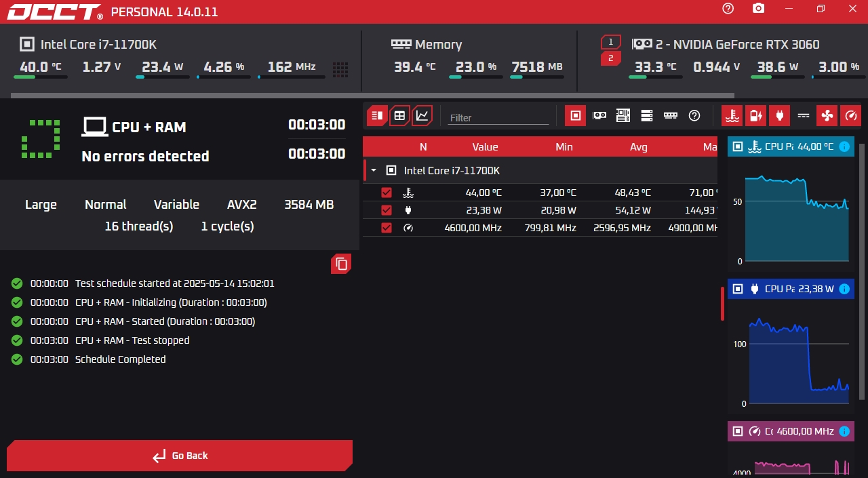Screen dimensions: 868x478
Task: Collapse the Intel Core i7-11700K sensor group
Action: pos(373,171)
